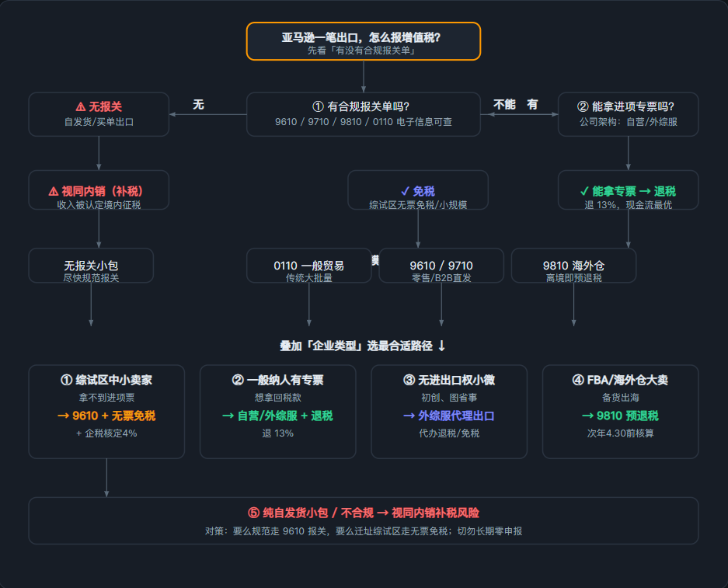Select the 9610 / 9710 node
Image resolution: width=728 pixels, height=588 pixels.
coord(441,266)
